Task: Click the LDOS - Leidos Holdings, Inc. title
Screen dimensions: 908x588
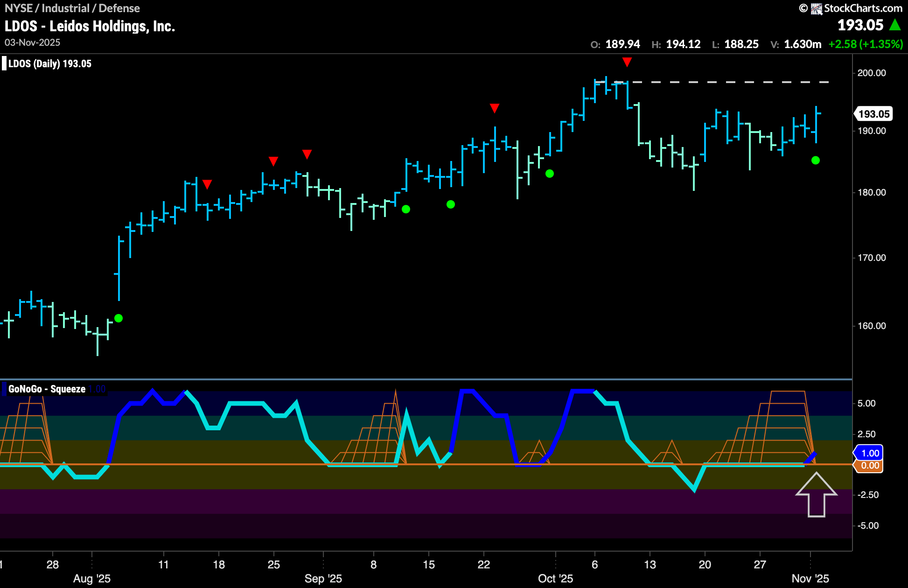Action: [x=90, y=26]
